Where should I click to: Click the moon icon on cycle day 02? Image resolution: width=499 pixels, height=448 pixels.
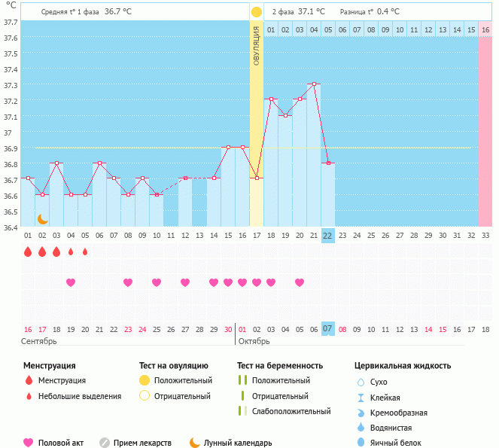coord(43,218)
